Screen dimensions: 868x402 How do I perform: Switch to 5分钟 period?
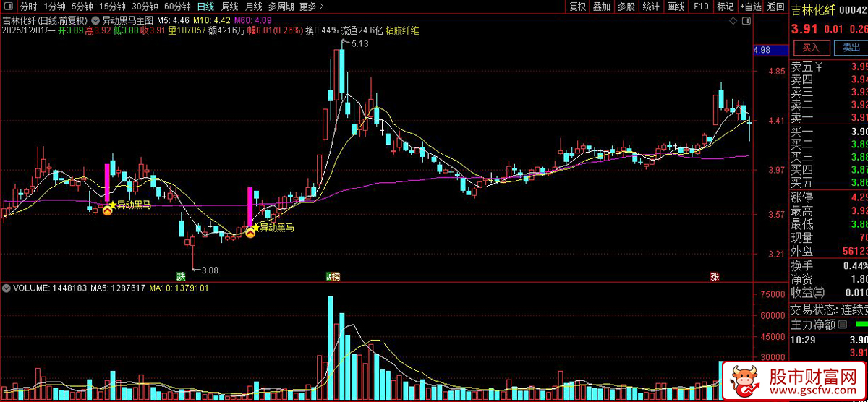(x=82, y=7)
